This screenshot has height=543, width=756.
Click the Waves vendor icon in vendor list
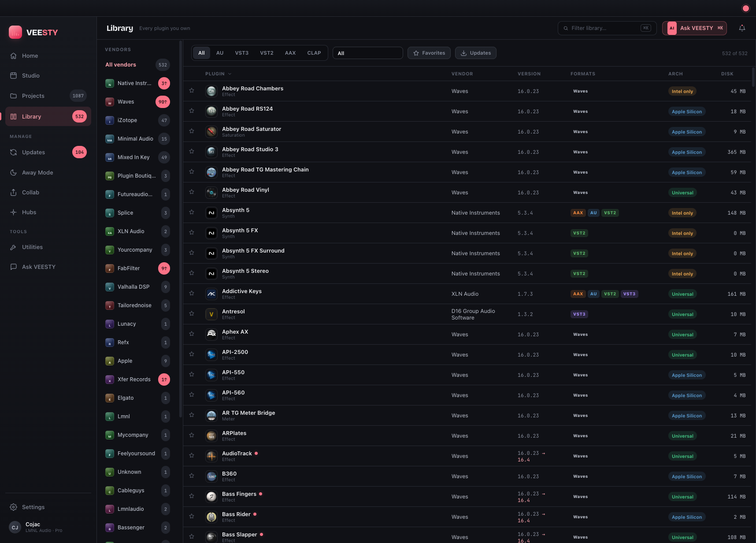pyautogui.click(x=110, y=102)
